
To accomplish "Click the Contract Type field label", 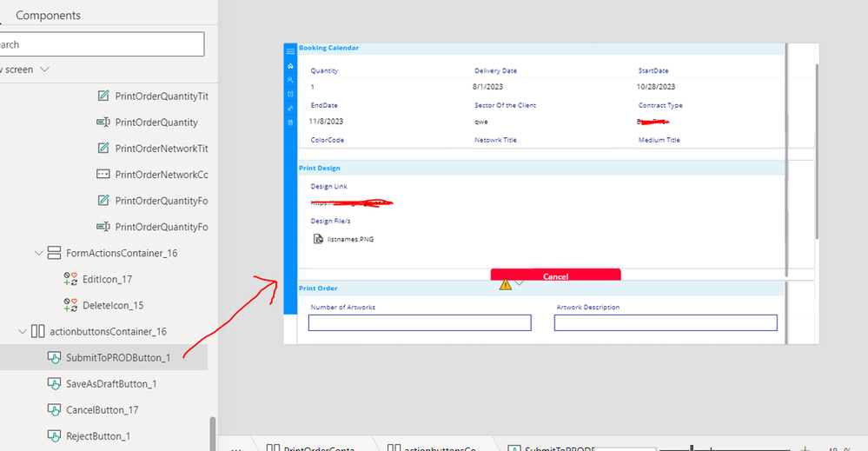I will (660, 105).
